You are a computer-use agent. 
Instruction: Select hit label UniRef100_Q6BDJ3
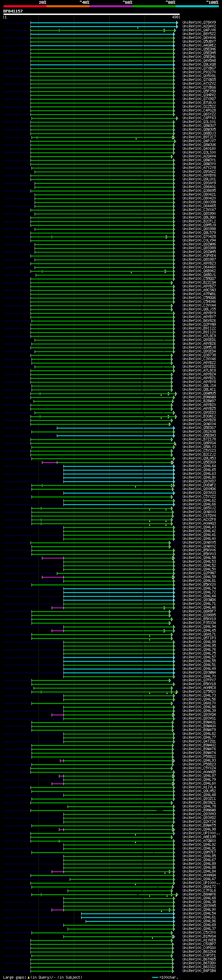[199, 133]
